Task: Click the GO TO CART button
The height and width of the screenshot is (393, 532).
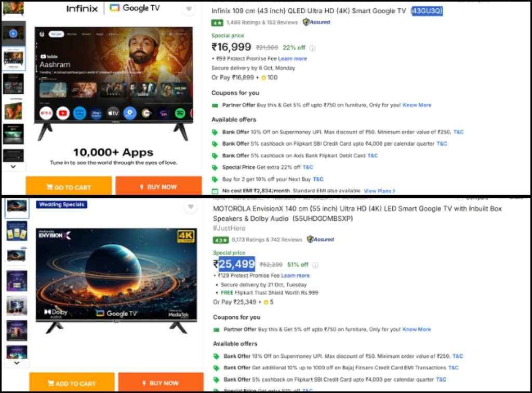Action: click(x=69, y=186)
